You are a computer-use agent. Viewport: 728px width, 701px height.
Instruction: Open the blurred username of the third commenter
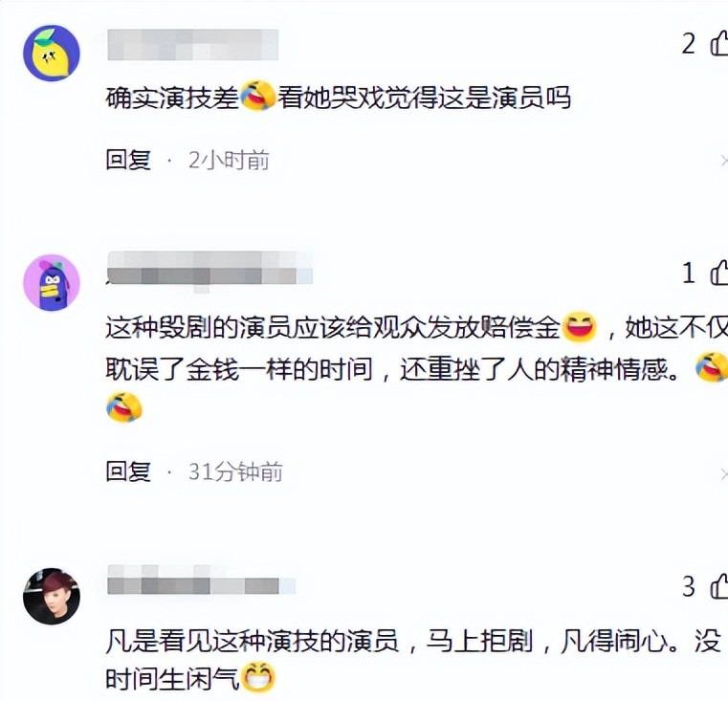(x=202, y=580)
